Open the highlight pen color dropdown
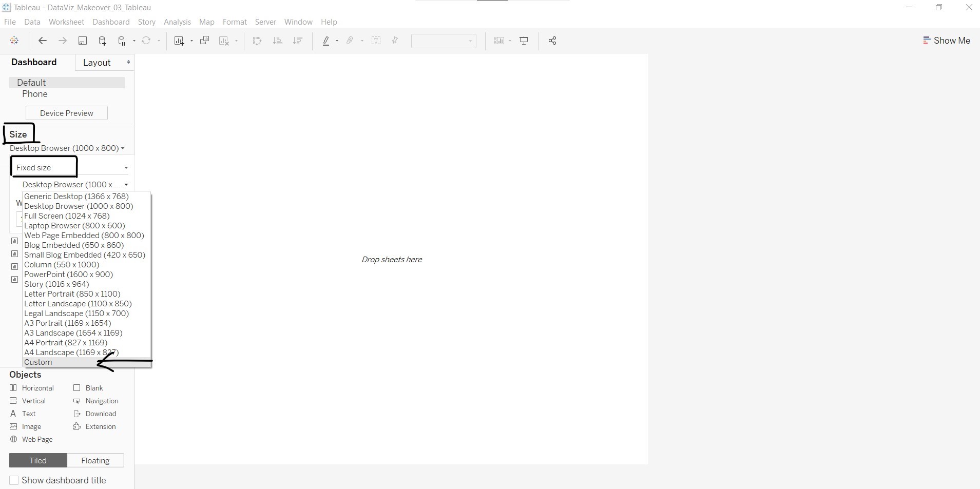 (337, 41)
